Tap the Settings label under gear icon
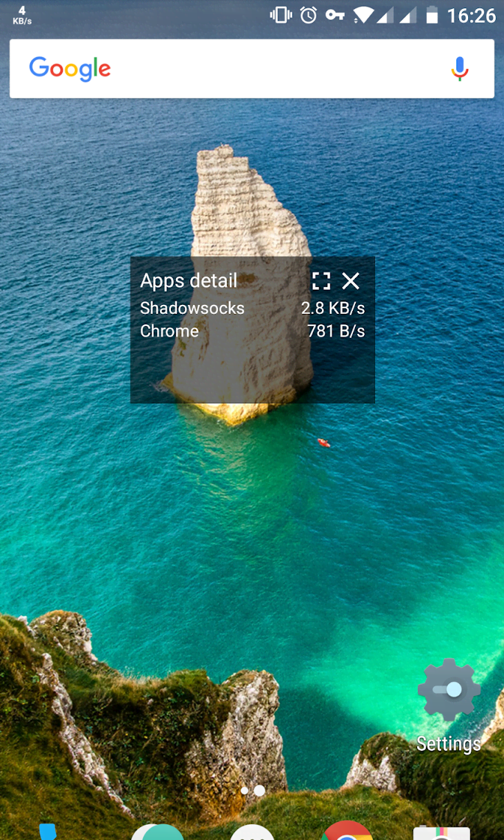504x840 pixels. [449, 743]
